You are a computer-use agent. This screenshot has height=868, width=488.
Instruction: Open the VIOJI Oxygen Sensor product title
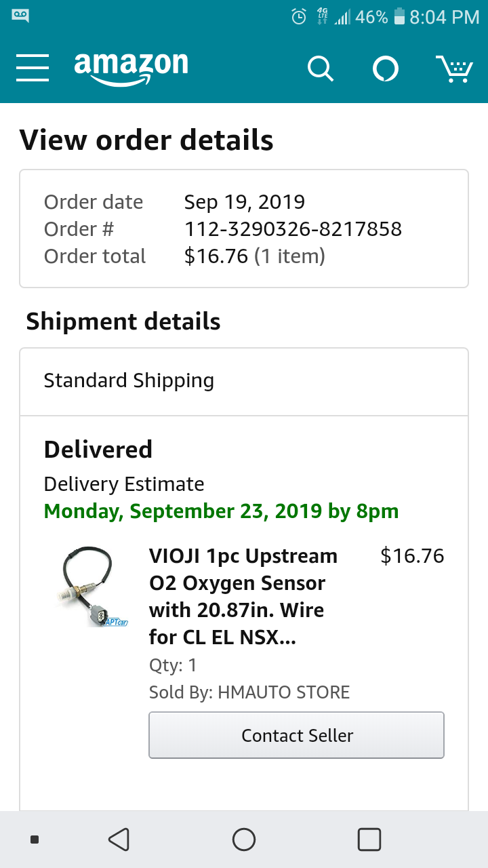(243, 596)
